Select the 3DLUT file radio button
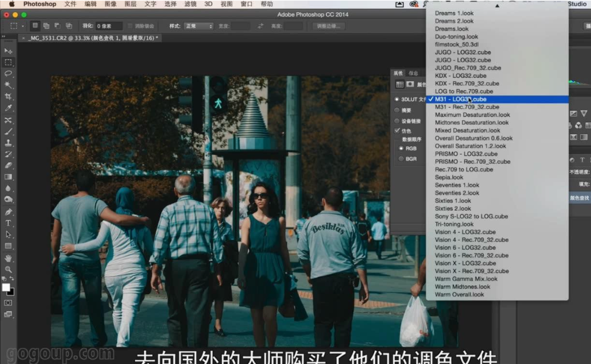 [397, 100]
